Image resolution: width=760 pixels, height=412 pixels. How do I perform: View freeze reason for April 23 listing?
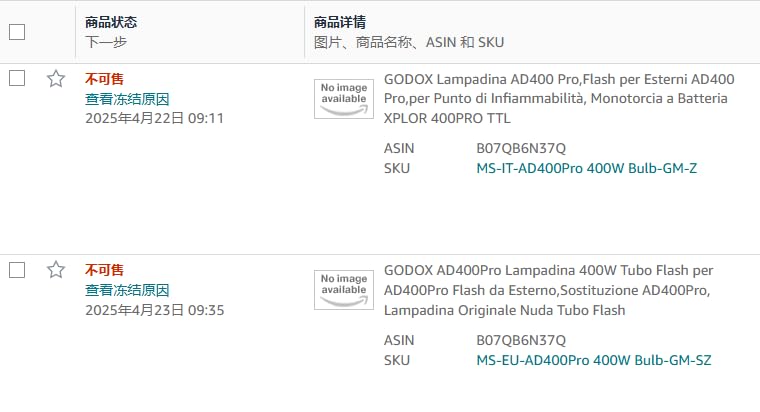(x=127, y=290)
